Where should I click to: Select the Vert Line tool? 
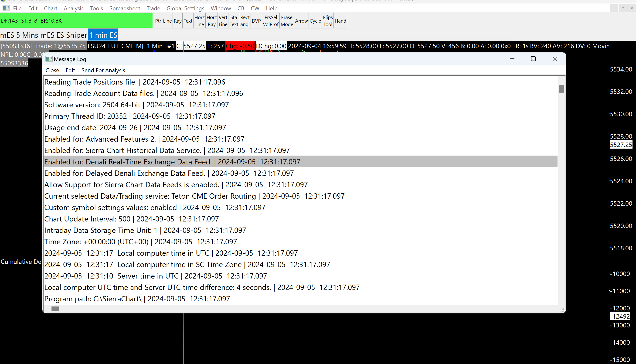point(223,21)
